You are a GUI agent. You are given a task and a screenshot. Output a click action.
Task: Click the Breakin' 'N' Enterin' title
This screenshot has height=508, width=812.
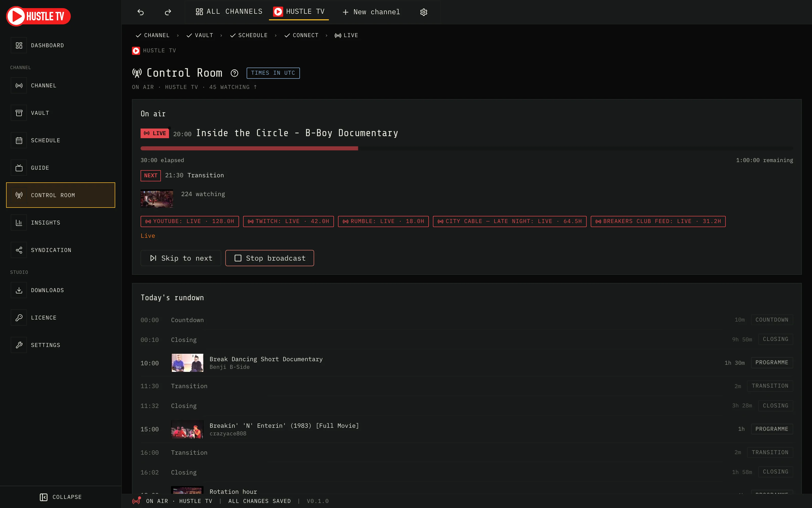coord(284,426)
